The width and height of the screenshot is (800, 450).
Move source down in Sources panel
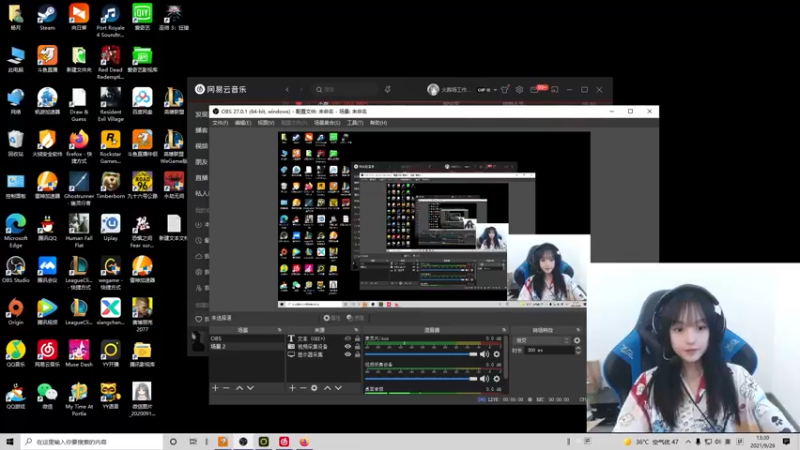[338, 388]
